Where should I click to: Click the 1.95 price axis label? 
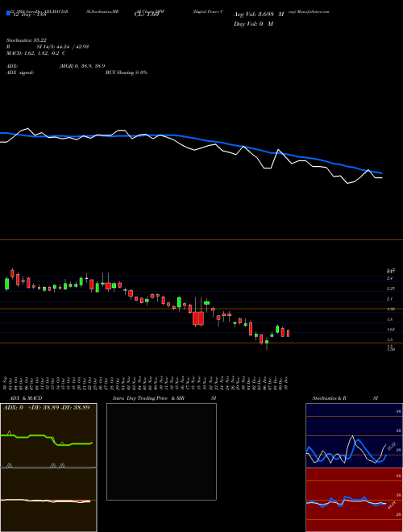pos(390,309)
